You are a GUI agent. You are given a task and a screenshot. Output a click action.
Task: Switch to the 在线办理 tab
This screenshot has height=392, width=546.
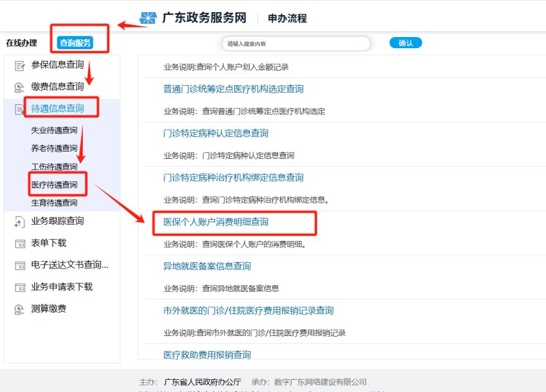[x=21, y=43]
